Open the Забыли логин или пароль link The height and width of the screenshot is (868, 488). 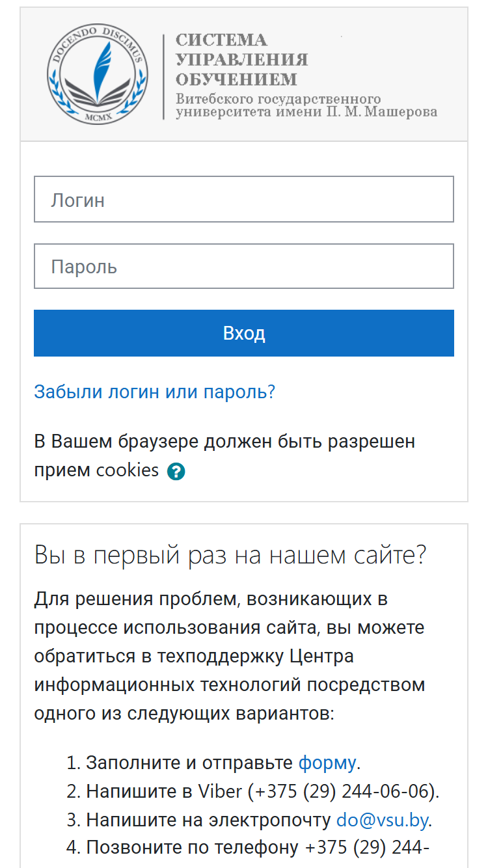(155, 392)
